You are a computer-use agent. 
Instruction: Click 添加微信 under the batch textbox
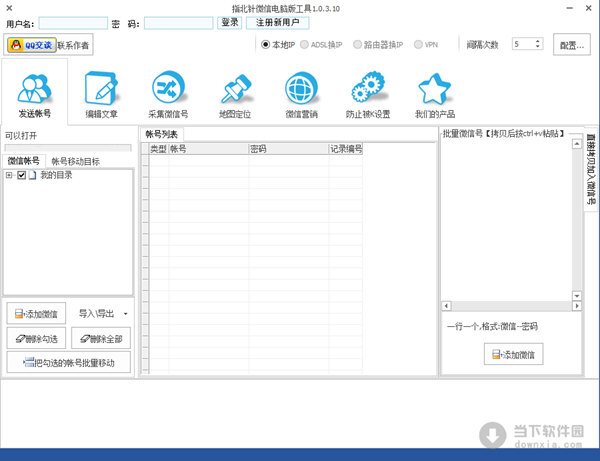tap(514, 354)
